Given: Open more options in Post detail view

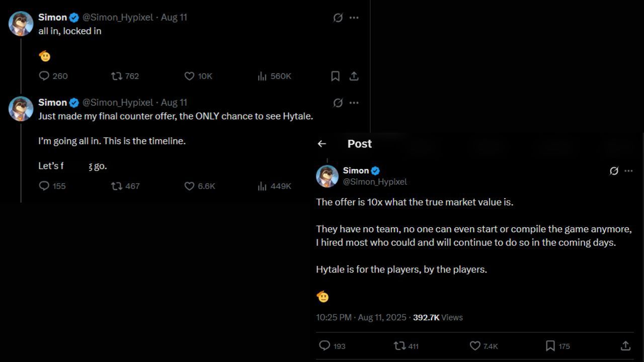Looking at the screenshot, I should [628, 171].
